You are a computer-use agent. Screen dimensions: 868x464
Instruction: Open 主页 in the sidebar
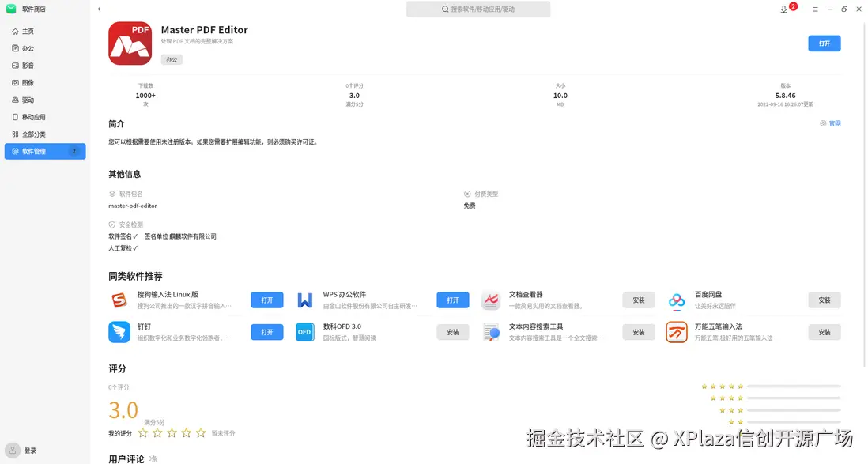(45, 32)
